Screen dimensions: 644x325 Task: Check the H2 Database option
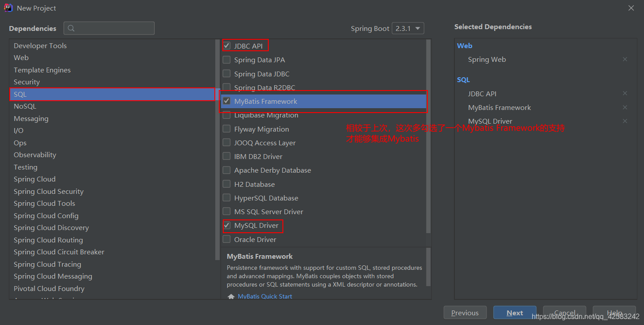tap(227, 184)
